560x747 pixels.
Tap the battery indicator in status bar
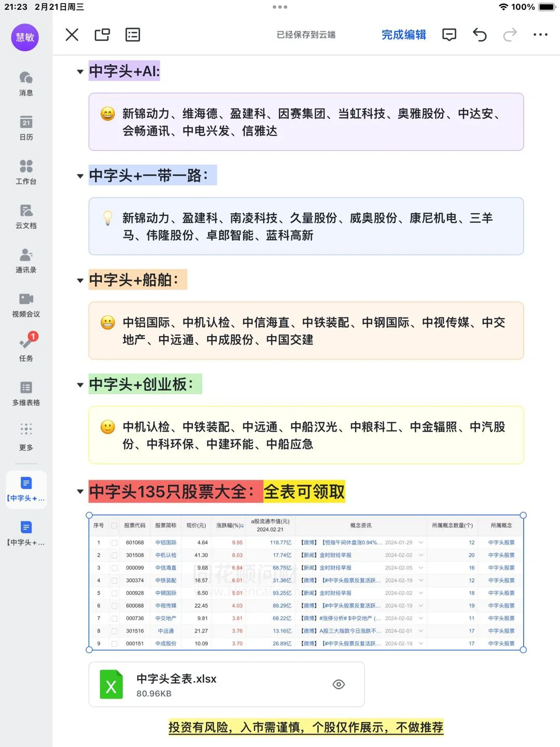[x=547, y=7]
